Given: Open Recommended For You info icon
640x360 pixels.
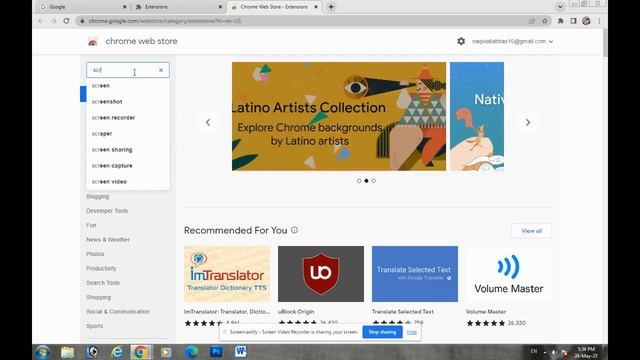Looking at the screenshot, I should (x=294, y=230).
